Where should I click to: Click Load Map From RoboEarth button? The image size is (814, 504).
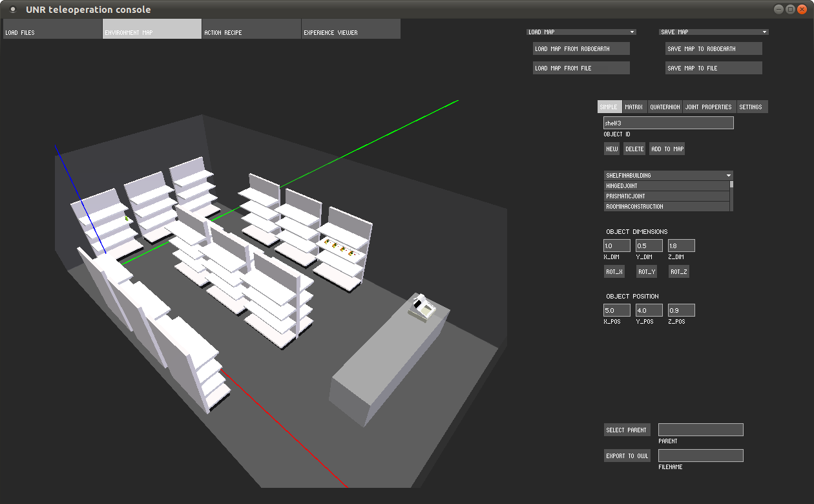pyautogui.click(x=581, y=48)
